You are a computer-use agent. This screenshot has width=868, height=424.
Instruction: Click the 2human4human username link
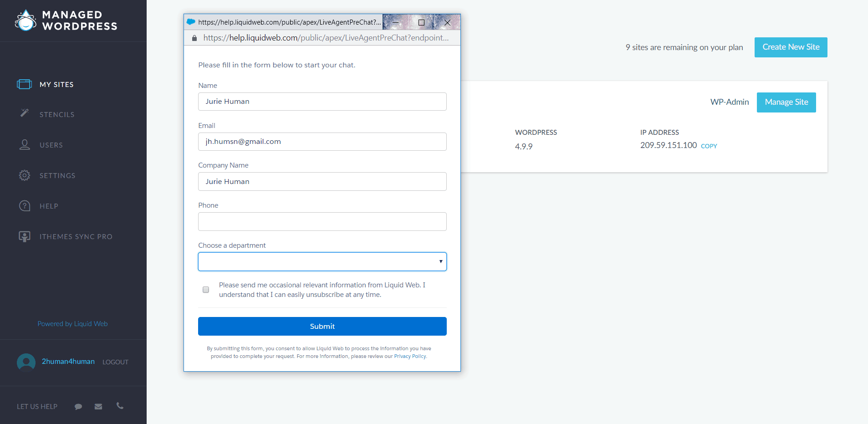68,361
